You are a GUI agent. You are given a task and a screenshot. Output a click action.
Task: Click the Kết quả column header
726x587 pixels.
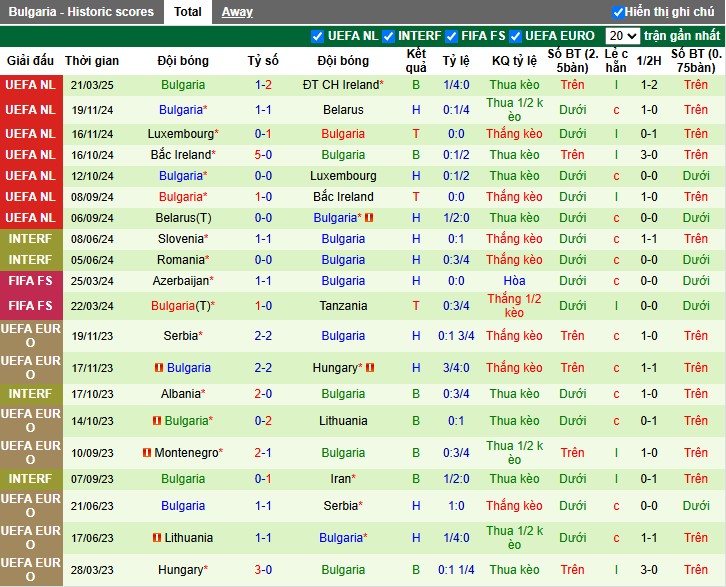pyautogui.click(x=416, y=61)
